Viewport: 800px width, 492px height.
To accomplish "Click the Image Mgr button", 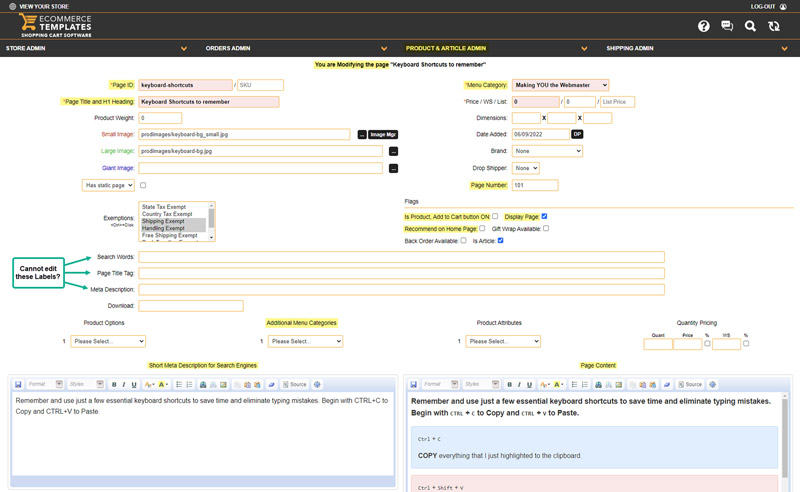I will point(383,134).
